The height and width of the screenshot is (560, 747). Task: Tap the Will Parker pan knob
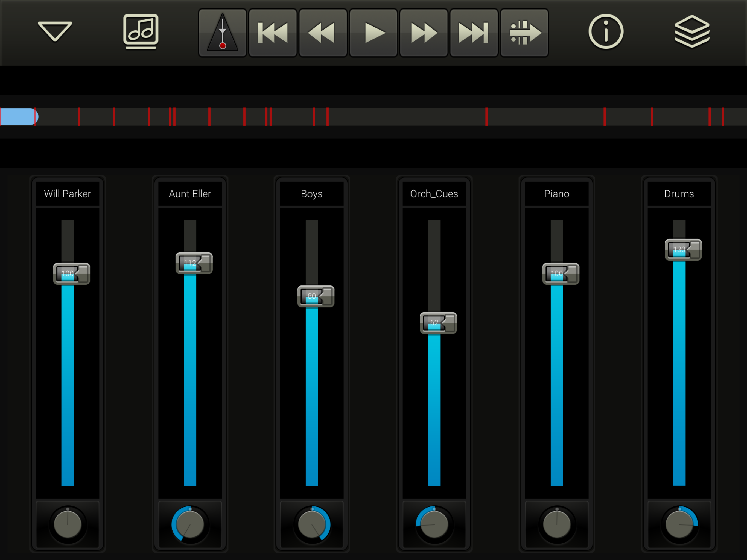(x=68, y=524)
